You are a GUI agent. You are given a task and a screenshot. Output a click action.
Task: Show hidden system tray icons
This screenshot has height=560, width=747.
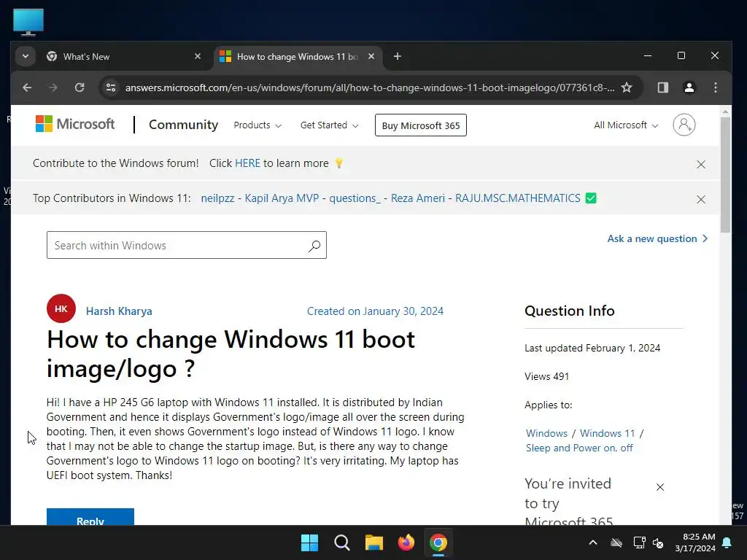[593, 542]
